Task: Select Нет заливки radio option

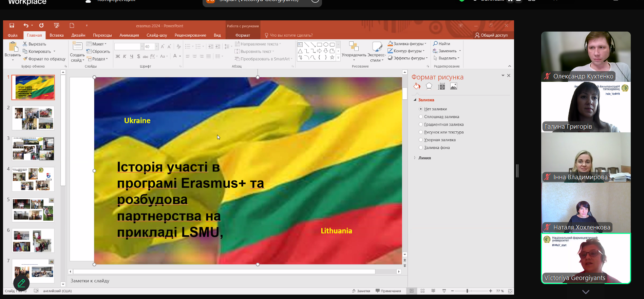Action: (421, 109)
